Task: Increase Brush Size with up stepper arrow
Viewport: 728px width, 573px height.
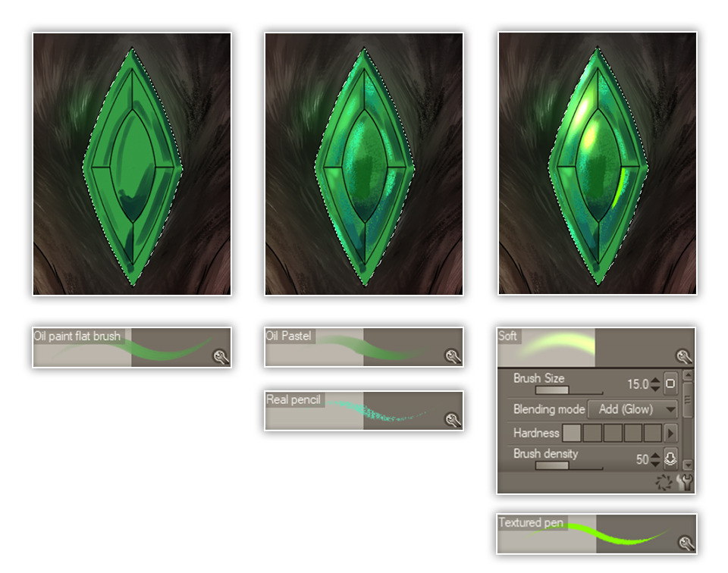Action: 655,380
